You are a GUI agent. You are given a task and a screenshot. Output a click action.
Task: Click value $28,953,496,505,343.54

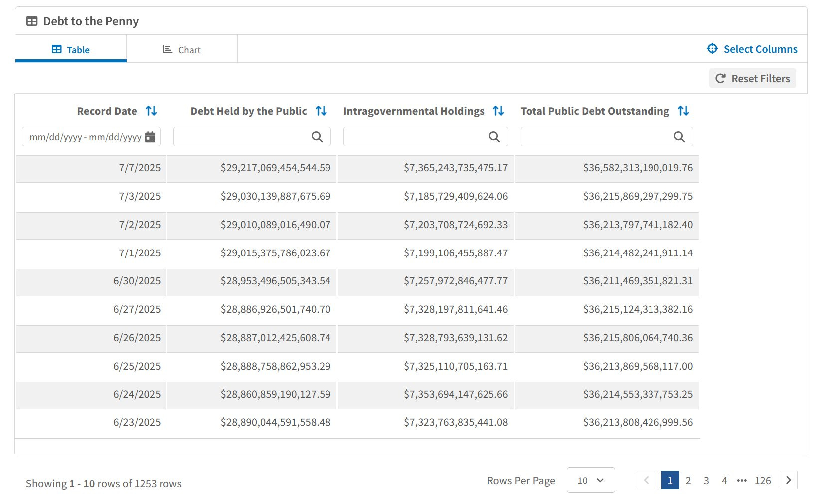pyautogui.click(x=276, y=281)
